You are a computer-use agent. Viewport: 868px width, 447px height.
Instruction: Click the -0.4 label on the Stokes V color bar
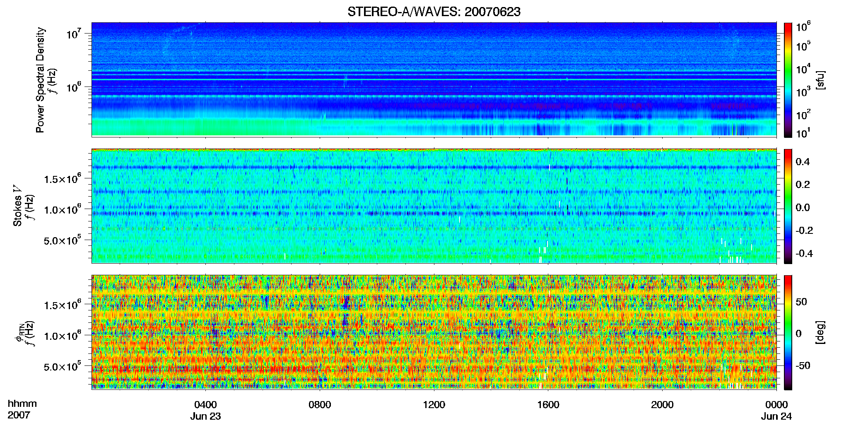(x=804, y=253)
